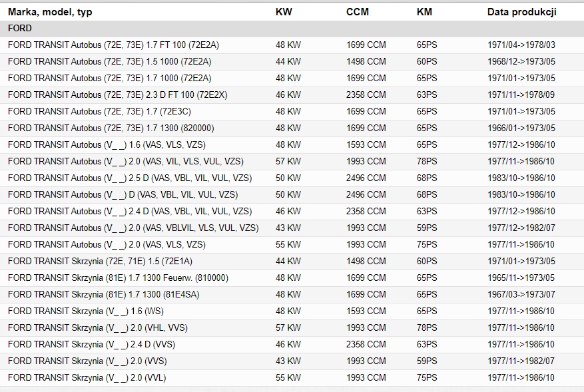Pick the Transit Autobus 1.7 (72E3C) entry
This screenshot has height=392, width=584.
[99, 112]
